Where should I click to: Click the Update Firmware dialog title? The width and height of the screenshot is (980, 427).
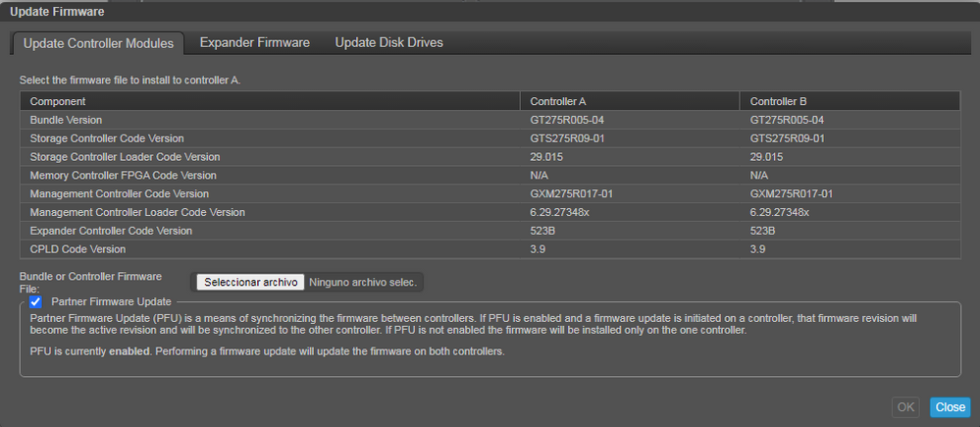click(x=57, y=11)
